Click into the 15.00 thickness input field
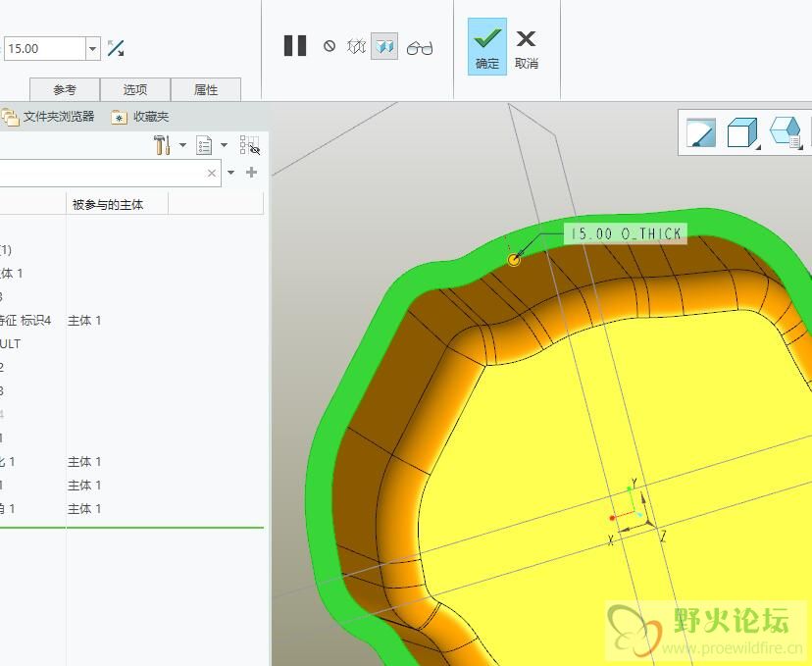The height and width of the screenshot is (666, 812). pos(45,49)
